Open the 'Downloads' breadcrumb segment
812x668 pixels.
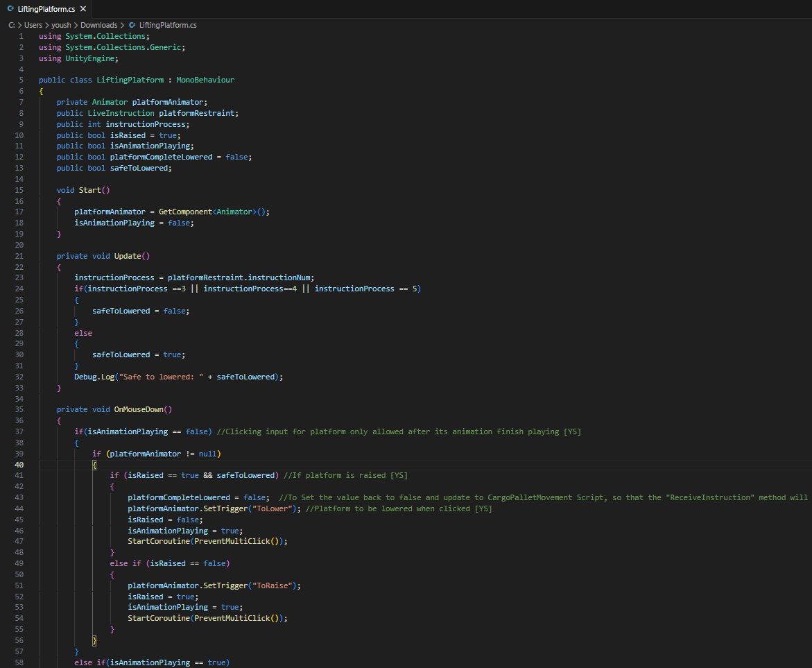pos(99,25)
